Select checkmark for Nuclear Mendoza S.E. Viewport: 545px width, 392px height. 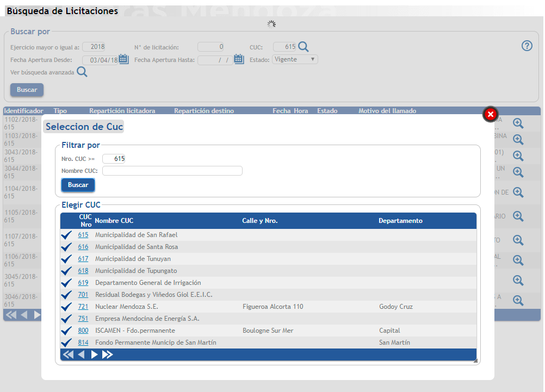(66, 307)
